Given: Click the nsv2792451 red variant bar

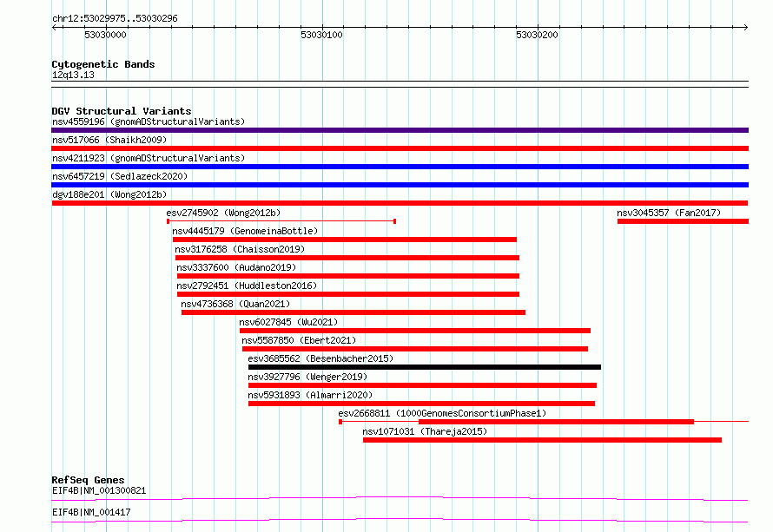Looking at the screenshot, I should [348, 294].
